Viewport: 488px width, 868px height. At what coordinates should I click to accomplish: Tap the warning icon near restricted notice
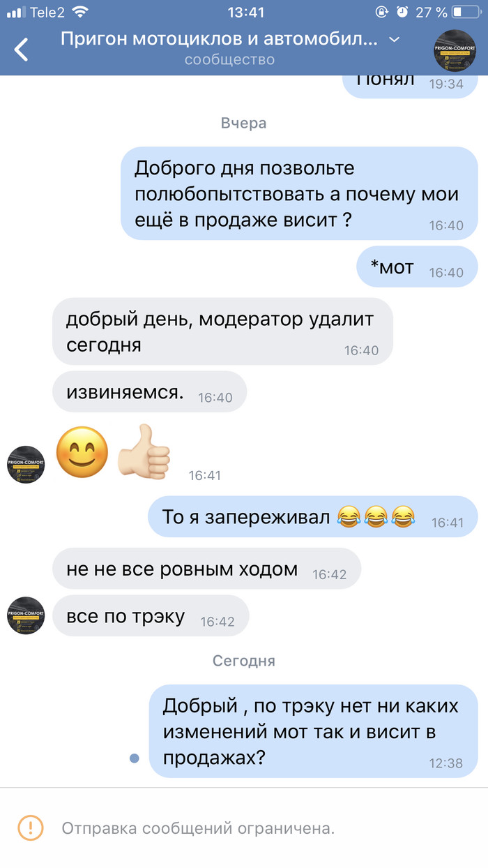point(31,828)
